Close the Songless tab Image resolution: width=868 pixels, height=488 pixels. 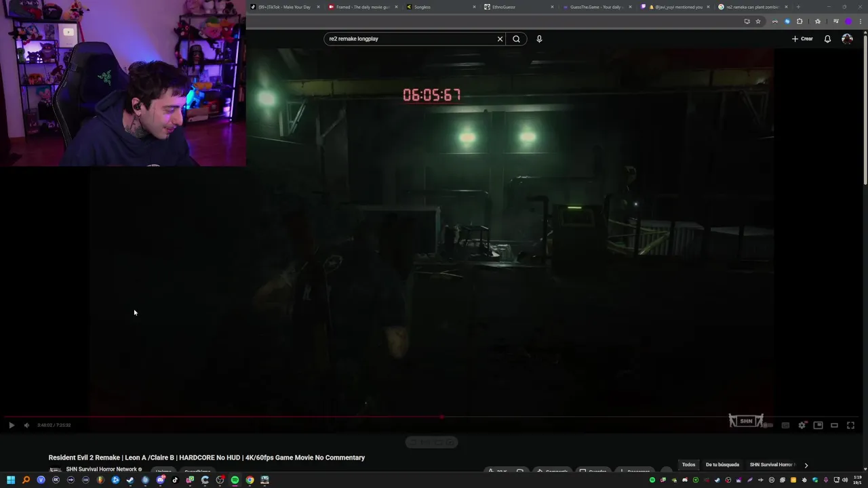[x=474, y=7]
